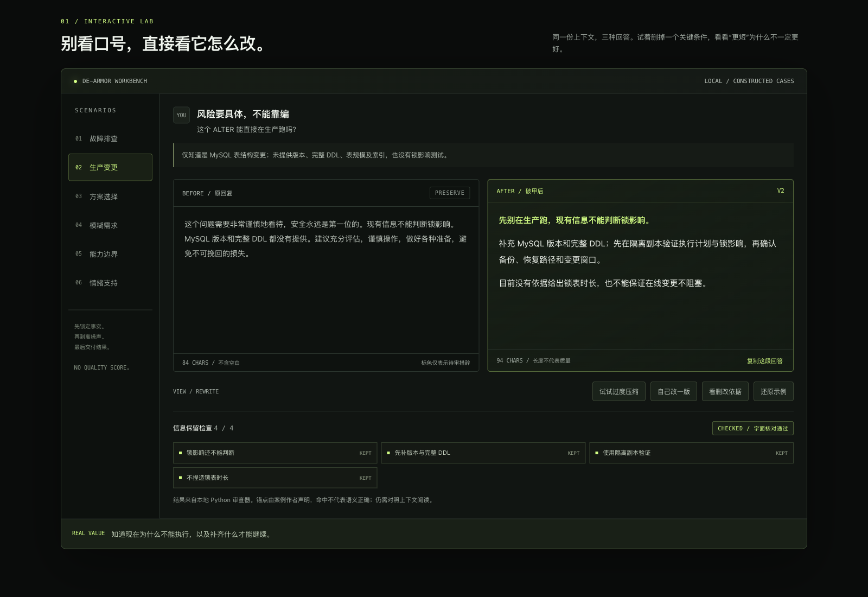The height and width of the screenshot is (597, 868).
Task: Click the 自己改一版 button
Action: click(x=673, y=391)
